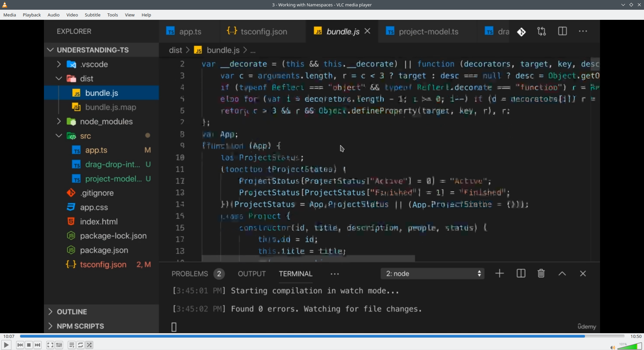Open editor more actions ellipsis
Viewport: 644px width, 350px height.
tap(583, 31)
